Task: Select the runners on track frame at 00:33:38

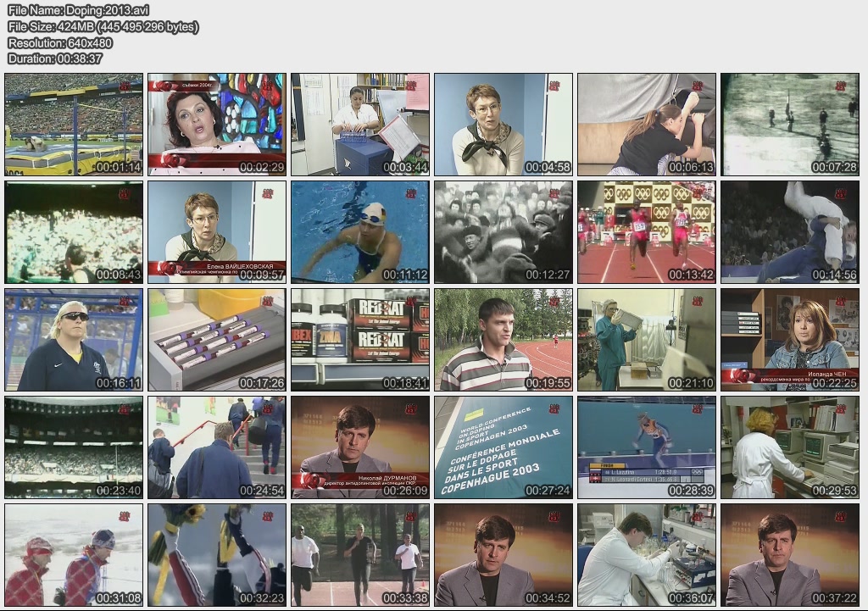Action: 360,554
